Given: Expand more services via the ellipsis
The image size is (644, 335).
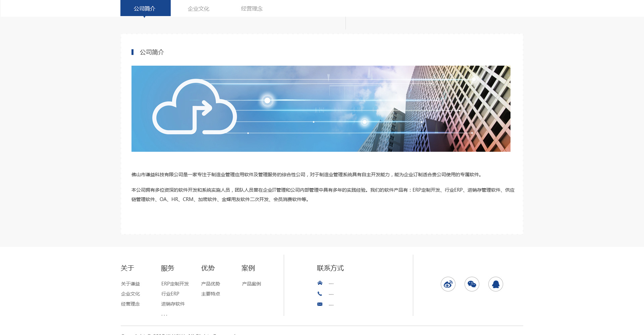Looking at the screenshot, I should pyautogui.click(x=164, y=314).
